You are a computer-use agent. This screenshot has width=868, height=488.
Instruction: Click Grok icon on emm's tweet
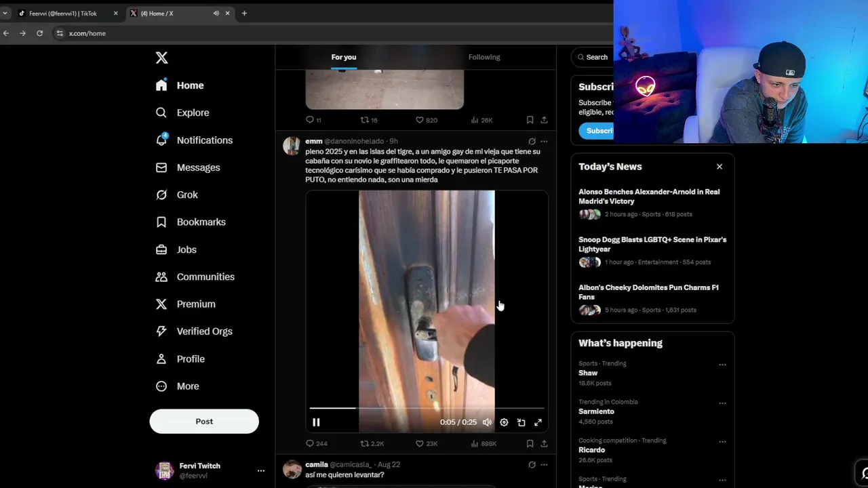click(x=532, y=142)
